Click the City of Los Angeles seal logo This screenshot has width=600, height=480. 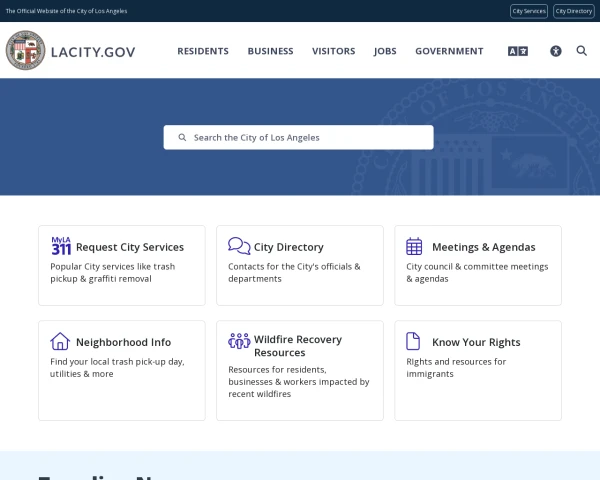click(x=25, y=51)
